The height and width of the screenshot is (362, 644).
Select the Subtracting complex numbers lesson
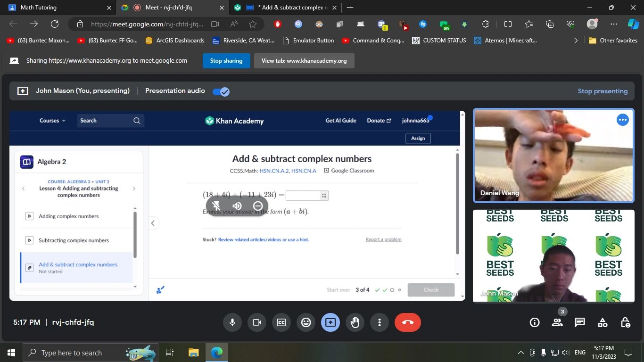[74, 240]
